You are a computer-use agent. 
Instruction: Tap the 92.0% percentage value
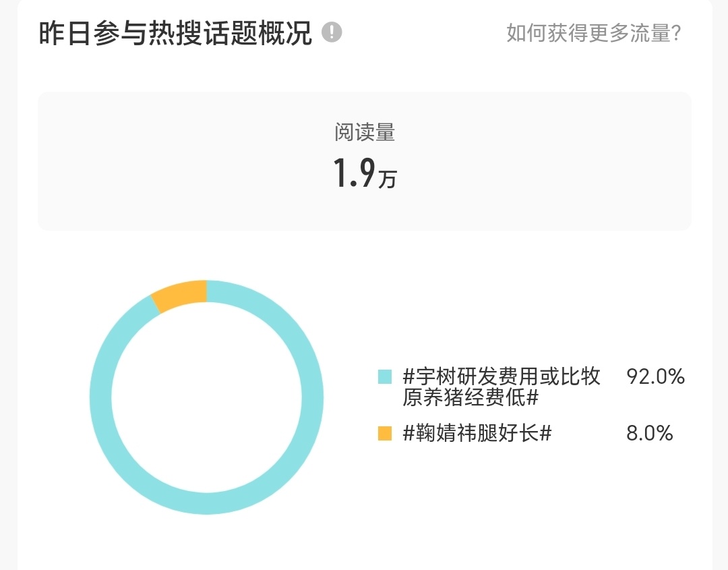point(655,376)
